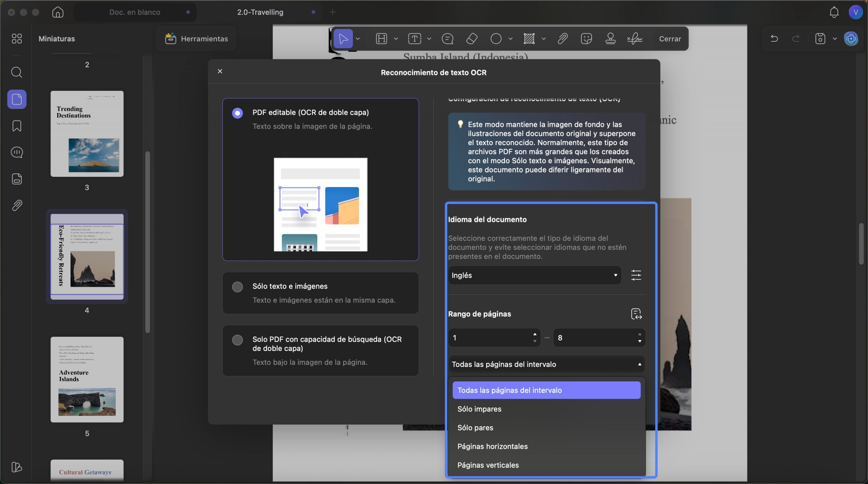Add a comment note with toolbar

(x=448, y=39)
